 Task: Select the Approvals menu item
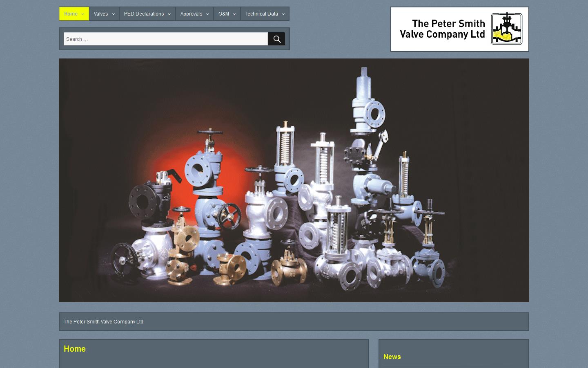pos(191,13)
